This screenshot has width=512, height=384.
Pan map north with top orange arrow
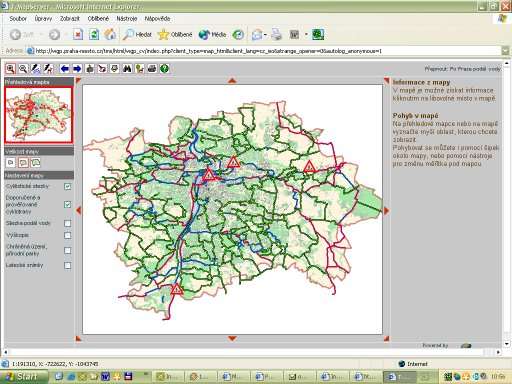click(232, 81)
